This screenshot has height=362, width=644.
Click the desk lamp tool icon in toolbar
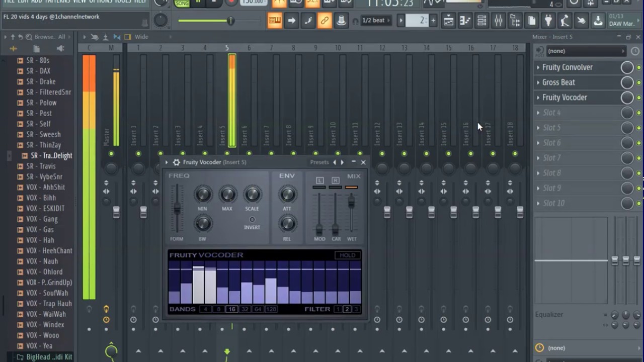click(x=565, y=21)
